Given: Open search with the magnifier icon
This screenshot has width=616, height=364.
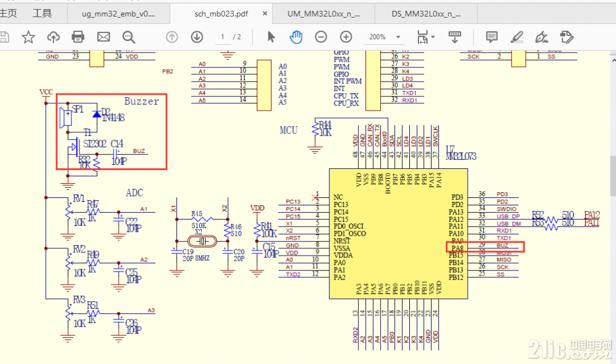Looking at the screenshot, I should (128, 37).
